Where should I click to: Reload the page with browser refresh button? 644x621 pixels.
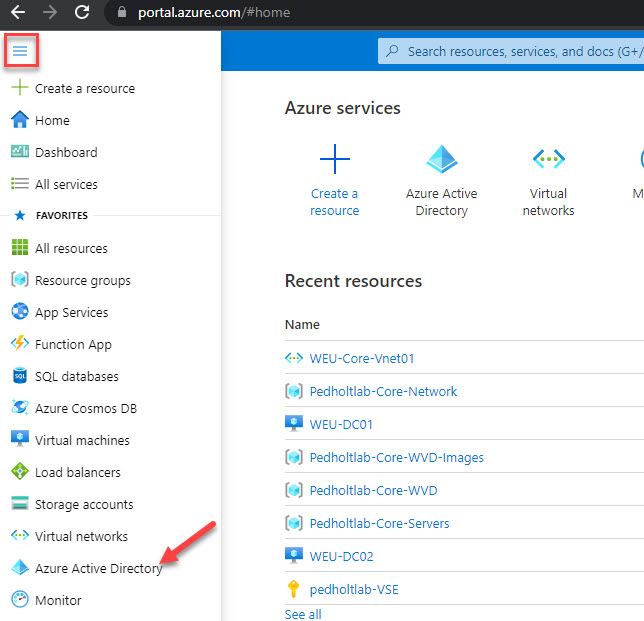(82, 12)
